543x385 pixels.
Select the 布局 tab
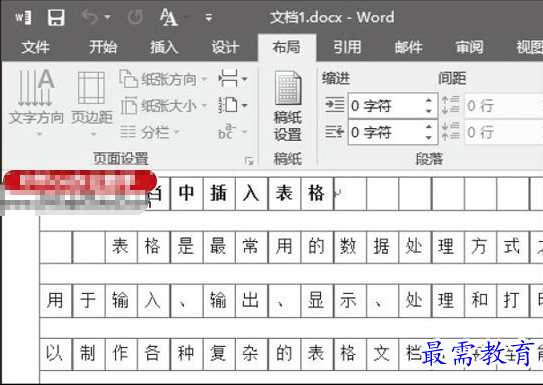[x=287, y=47]
